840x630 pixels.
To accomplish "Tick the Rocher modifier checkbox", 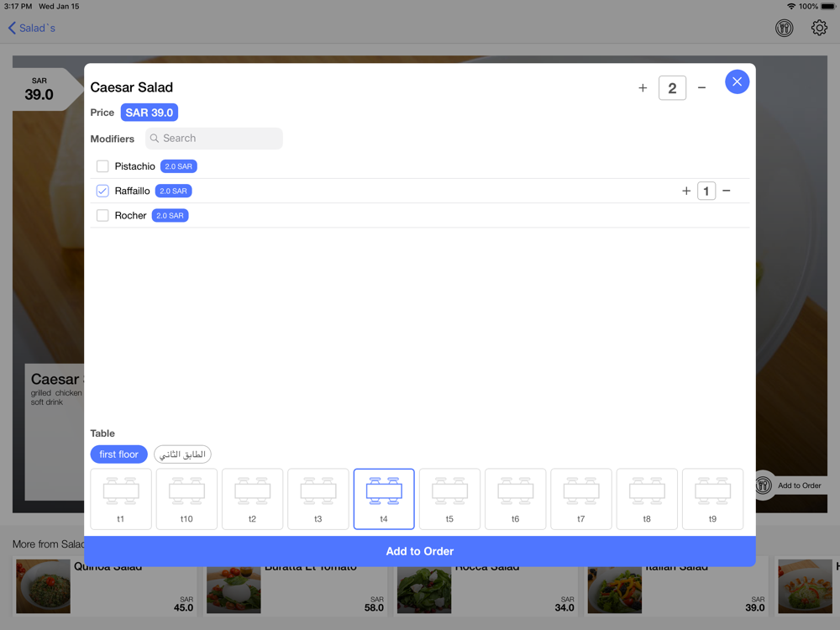I will pyautogui.click(x=102, y=215).
